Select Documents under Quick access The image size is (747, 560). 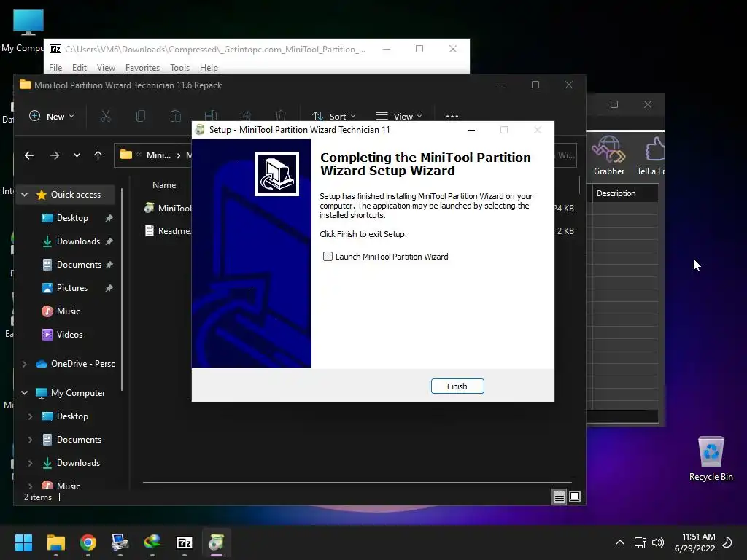pos(79,264)
